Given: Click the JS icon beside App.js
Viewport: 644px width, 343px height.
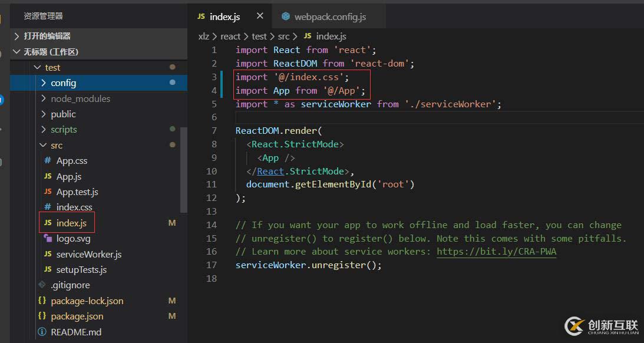Looking at the screenshot, I should coord(48,176).
